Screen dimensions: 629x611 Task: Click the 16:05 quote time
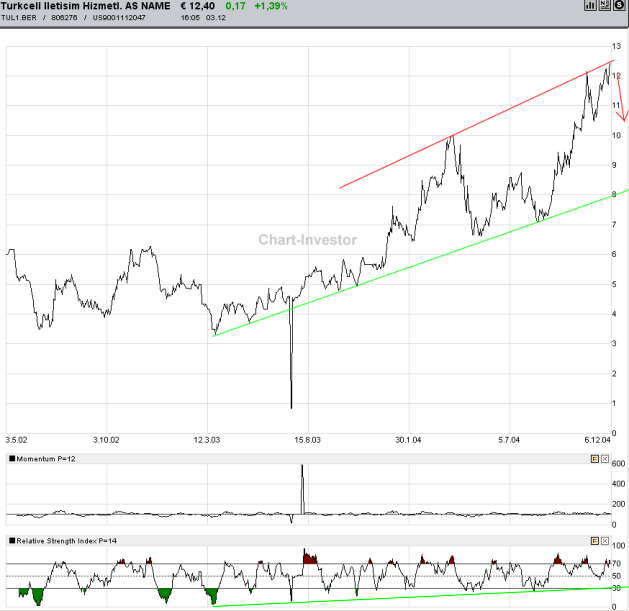tap(190, 18)
